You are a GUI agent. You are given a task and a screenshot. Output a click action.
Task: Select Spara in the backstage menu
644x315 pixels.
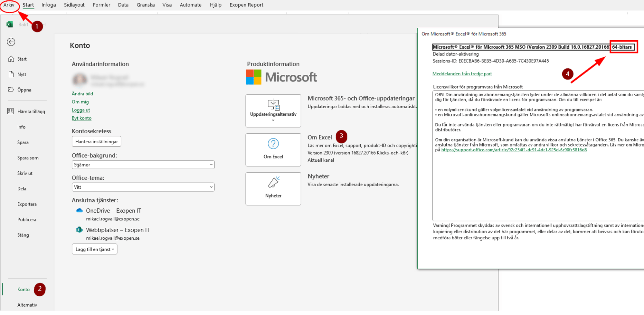tap(23, 142)
